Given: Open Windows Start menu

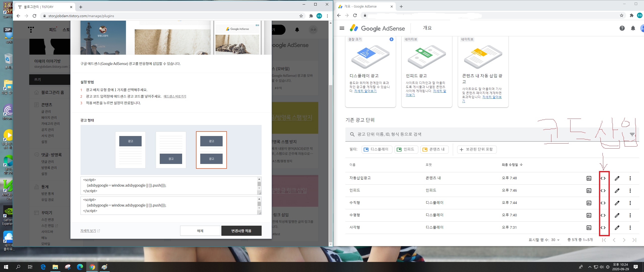Looking at the screenshot, I should click(6, 267).
